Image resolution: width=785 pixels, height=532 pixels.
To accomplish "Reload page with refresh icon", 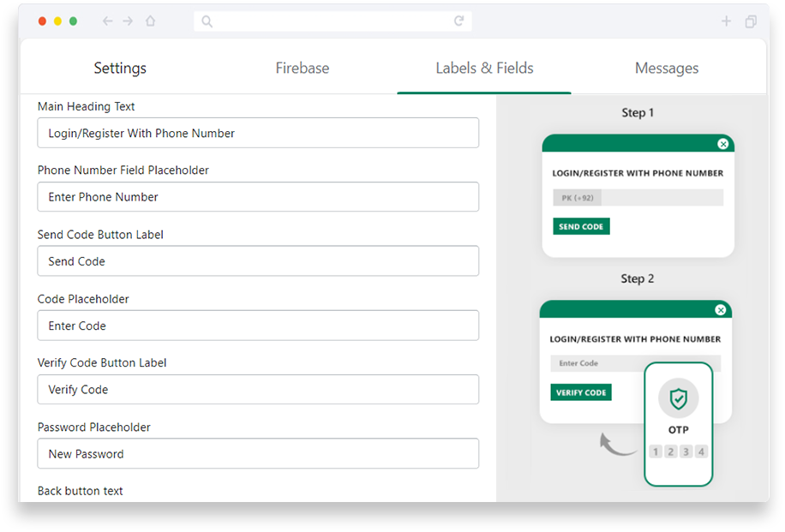I will pos(458,21).
